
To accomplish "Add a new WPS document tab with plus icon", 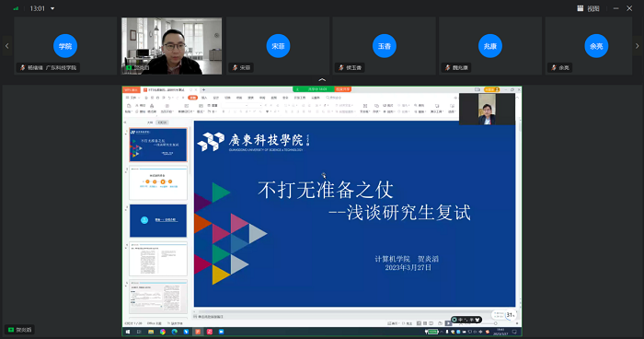I will coord(203,89).
